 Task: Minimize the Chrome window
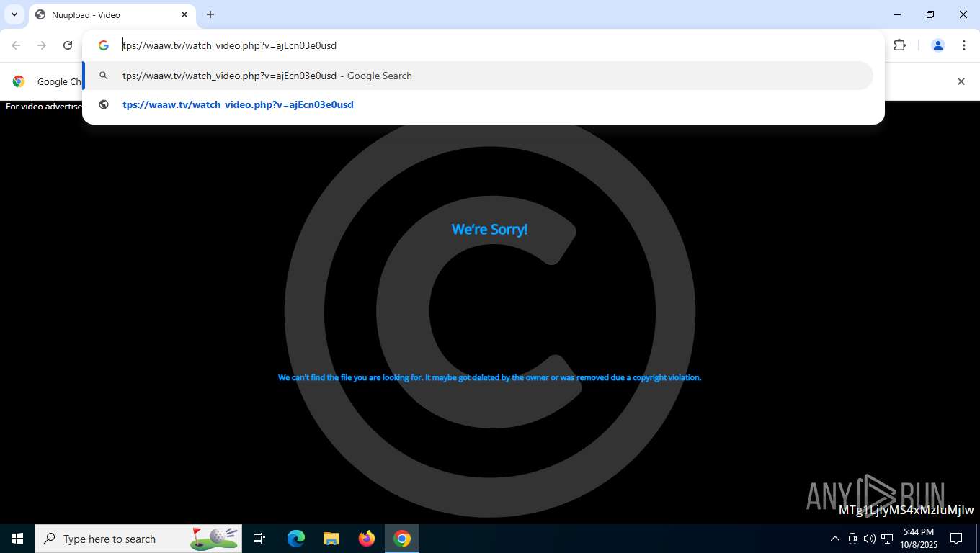pos(897,14)
